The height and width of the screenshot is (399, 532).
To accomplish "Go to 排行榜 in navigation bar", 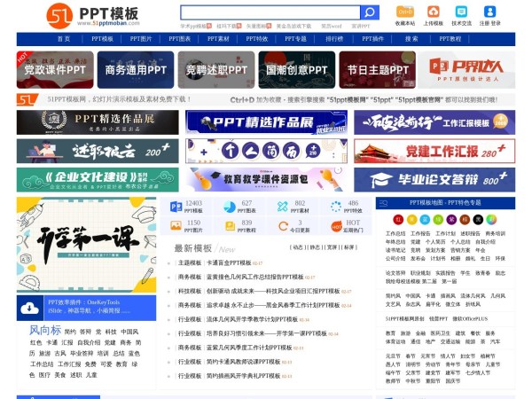I will pyautogui.click(x=333, y=39).
